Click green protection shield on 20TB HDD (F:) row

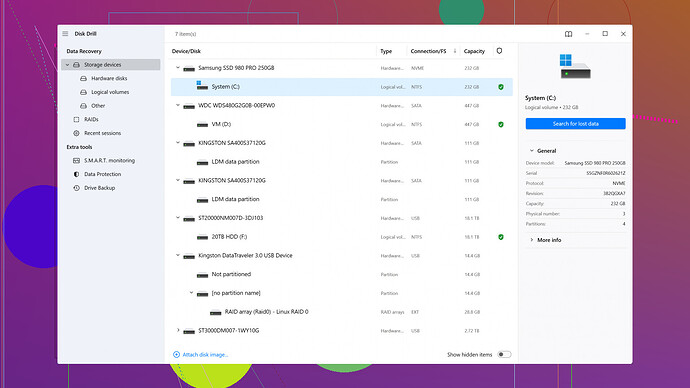pyautogui.click(x=501, y=237)
